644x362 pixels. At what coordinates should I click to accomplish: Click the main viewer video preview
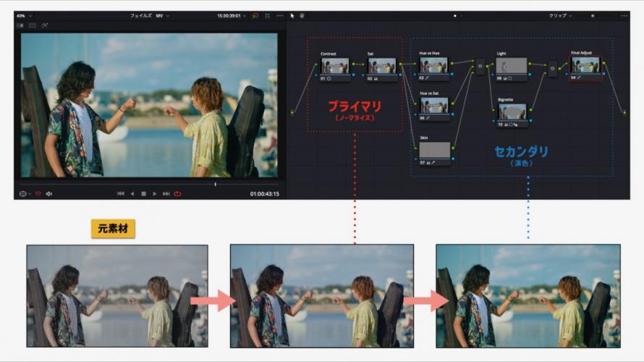(149, 105)
